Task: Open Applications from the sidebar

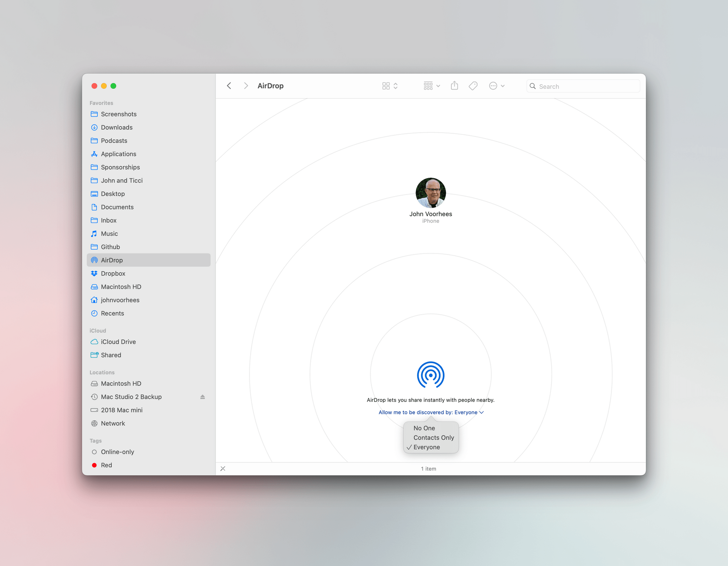Action: [149, 154]
